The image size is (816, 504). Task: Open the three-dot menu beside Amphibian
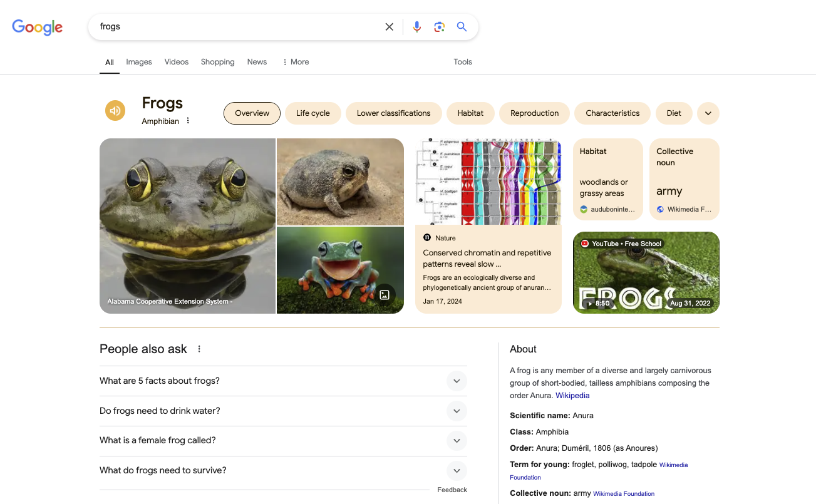coord(189,121)
